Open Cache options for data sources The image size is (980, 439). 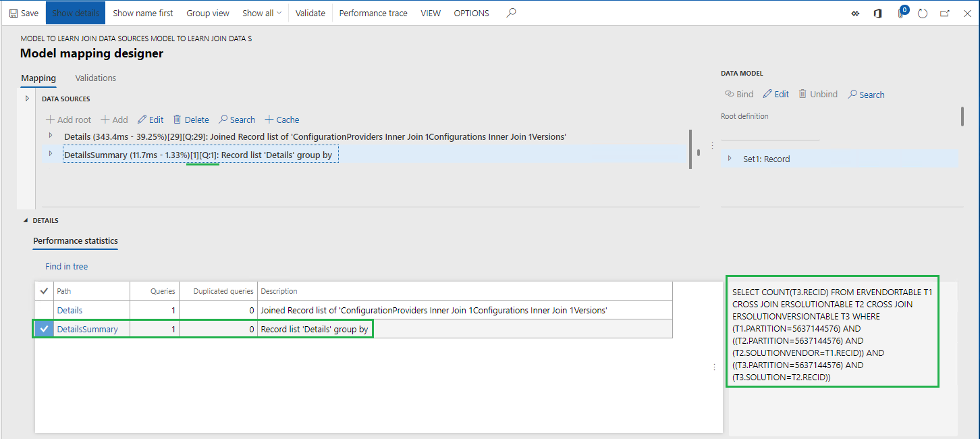point(281,120)
